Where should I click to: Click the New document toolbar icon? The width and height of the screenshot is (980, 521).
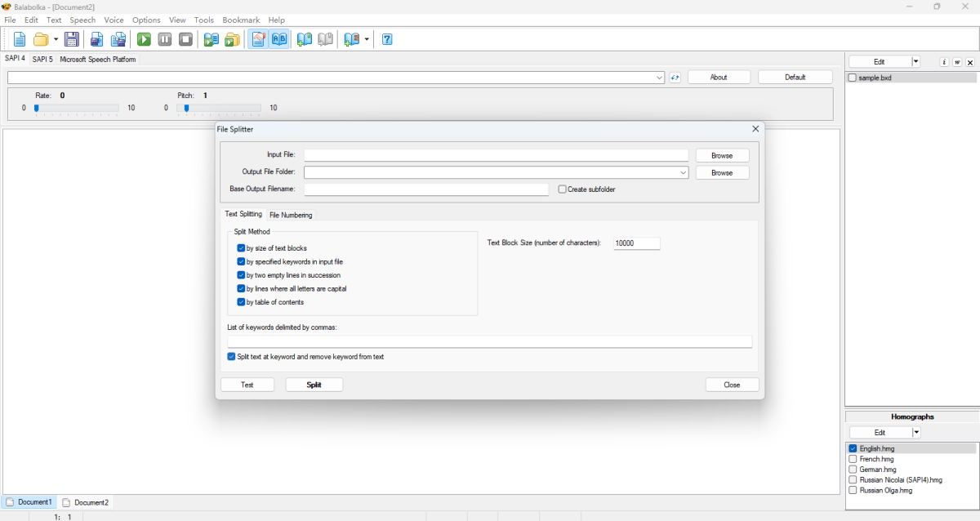coord(20,39)
